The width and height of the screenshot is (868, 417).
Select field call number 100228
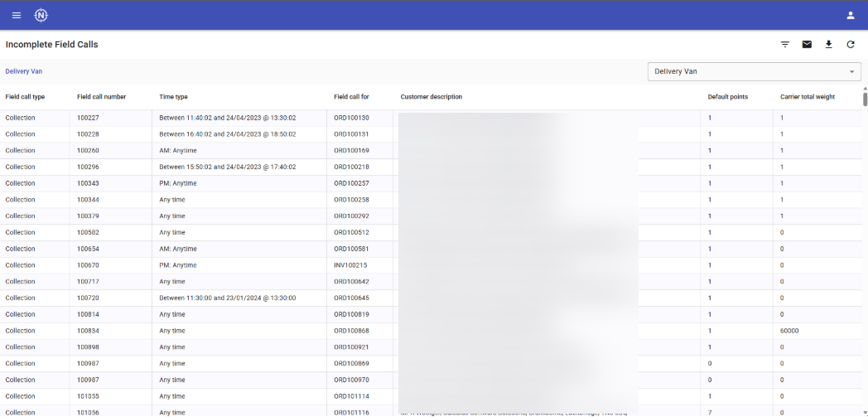coord(88,134)
